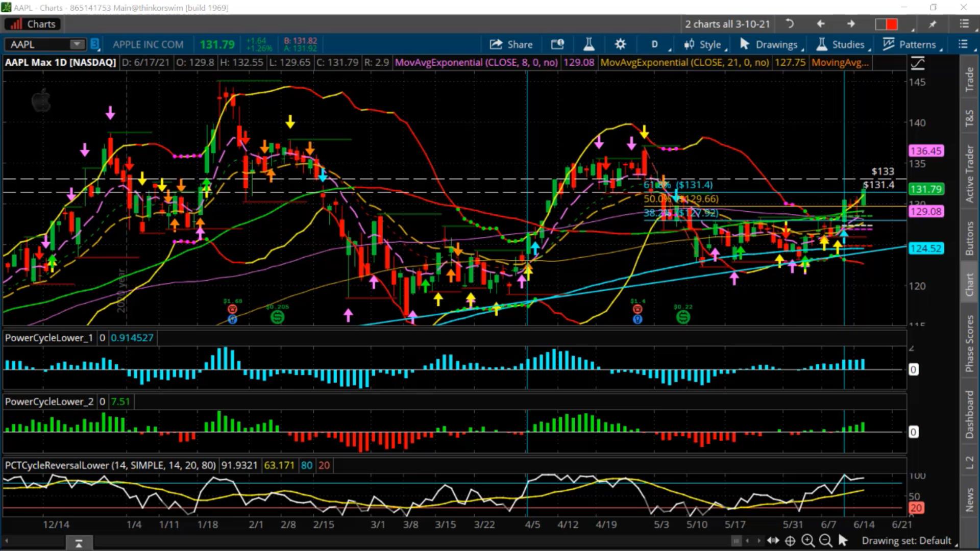The image size is (980, 551).
Task: Click the 129.08 magenta price bubble
Action: (x=926, y=211)
